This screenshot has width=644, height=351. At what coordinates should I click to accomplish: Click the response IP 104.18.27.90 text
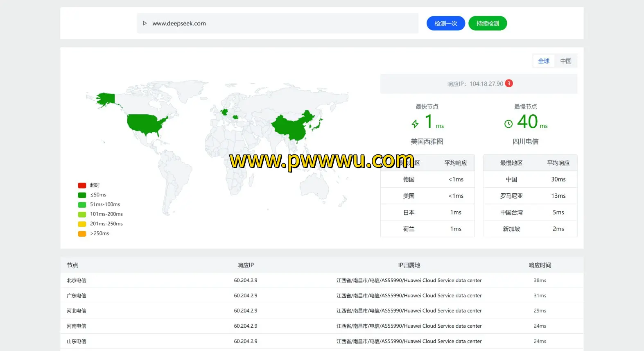click(486, 84)
